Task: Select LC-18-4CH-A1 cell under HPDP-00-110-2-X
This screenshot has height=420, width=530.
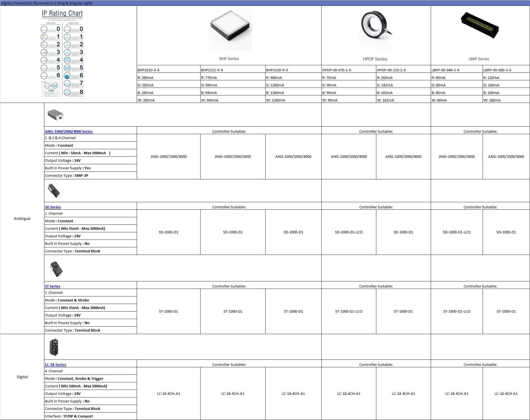Action: [403, 394]
